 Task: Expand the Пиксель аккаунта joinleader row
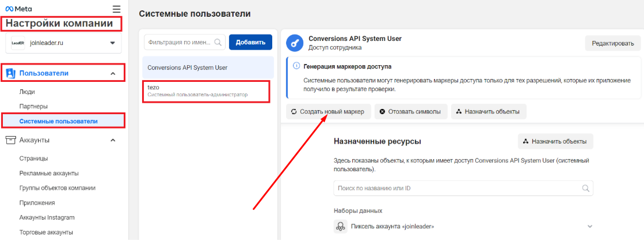589,227
